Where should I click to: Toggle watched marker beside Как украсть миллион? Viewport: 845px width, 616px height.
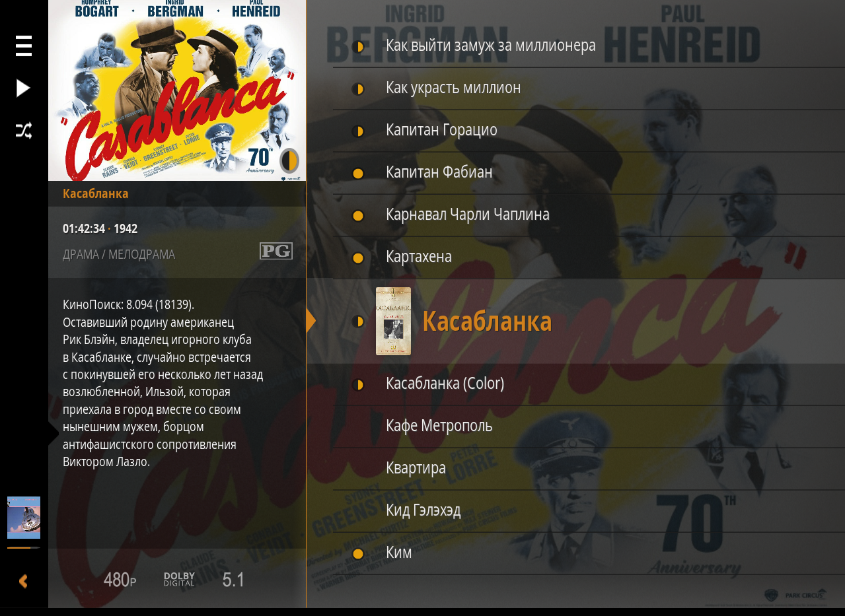[x=358, y=89]
